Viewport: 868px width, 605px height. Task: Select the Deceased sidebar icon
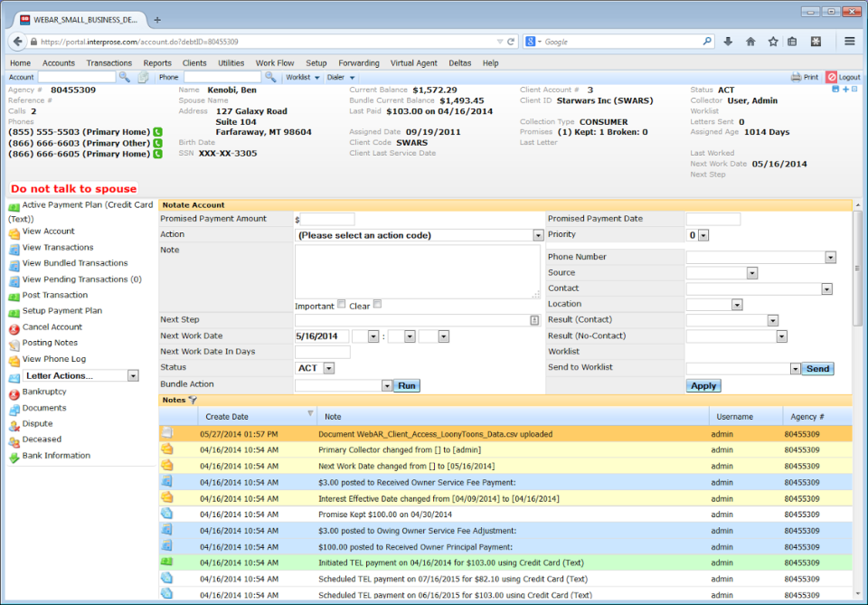click(15, 440)
